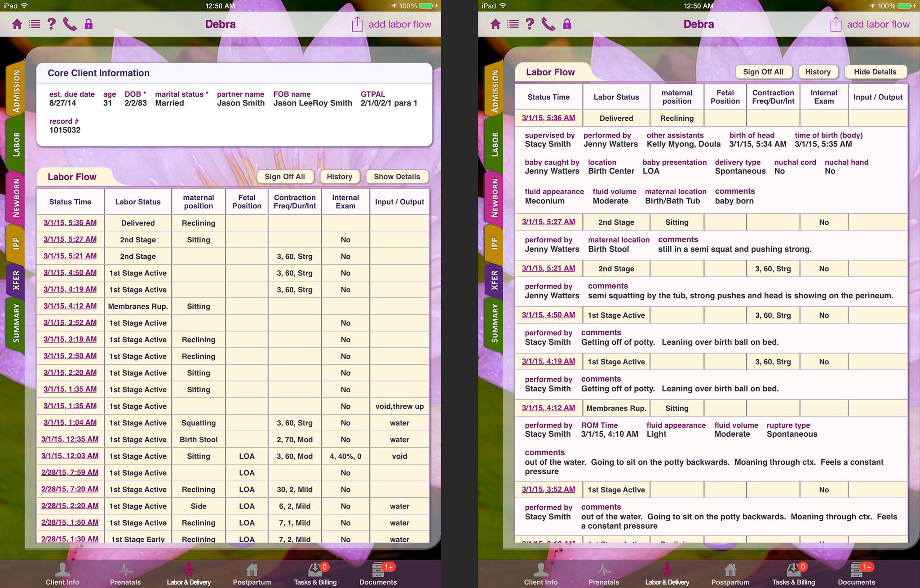
Task: Click the '30, 2, Mild' contraction cell
Action: [295, 489]
